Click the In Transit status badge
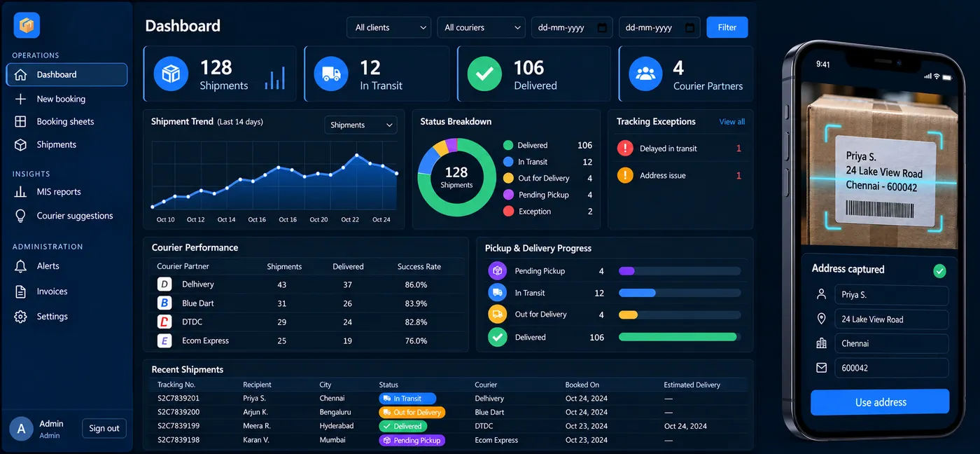 click(407, 399)
